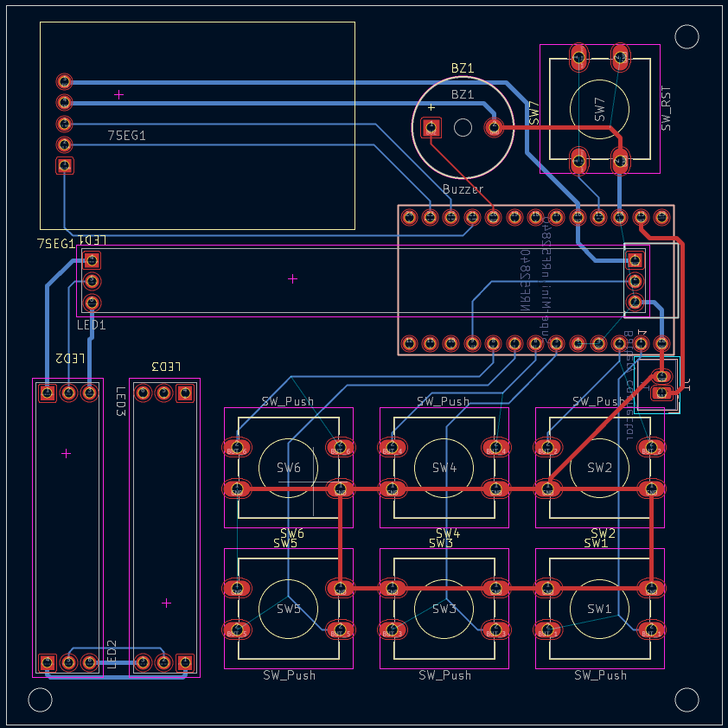Select the top-right mounting hole
Viewport: 728px width, 728px height.
(x=686, y=38)
